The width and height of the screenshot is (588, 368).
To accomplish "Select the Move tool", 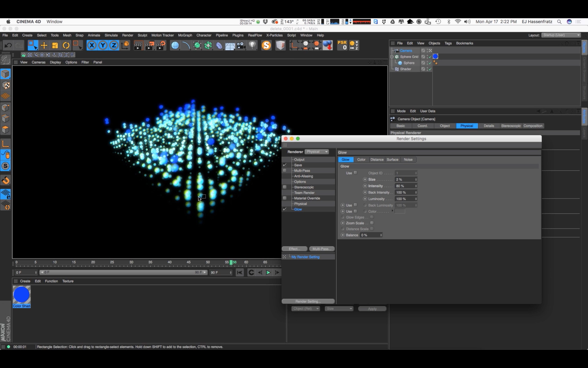I will [44, 46].
